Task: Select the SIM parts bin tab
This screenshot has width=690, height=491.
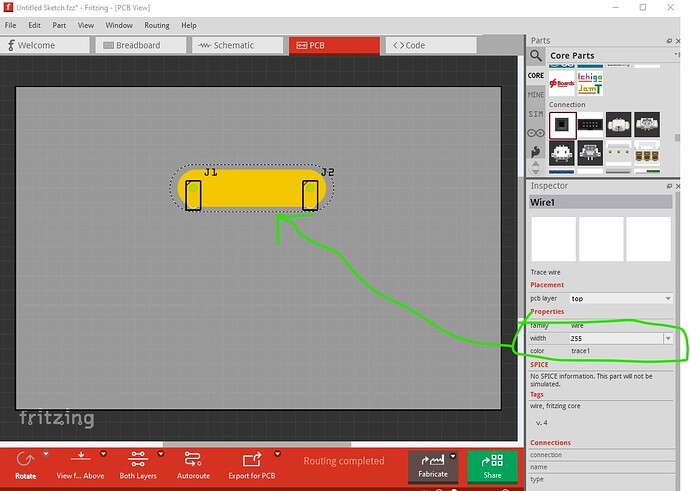Action: click(536, 114)
